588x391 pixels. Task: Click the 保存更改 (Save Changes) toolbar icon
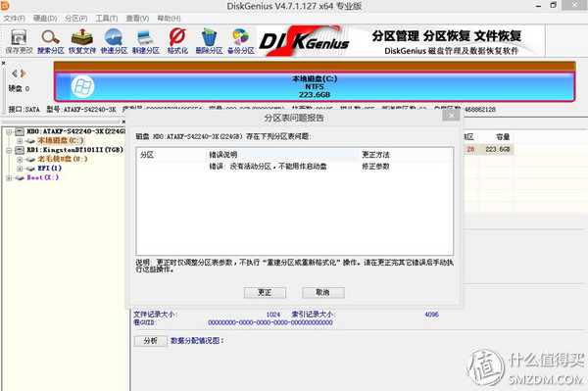tap(19, 41)
